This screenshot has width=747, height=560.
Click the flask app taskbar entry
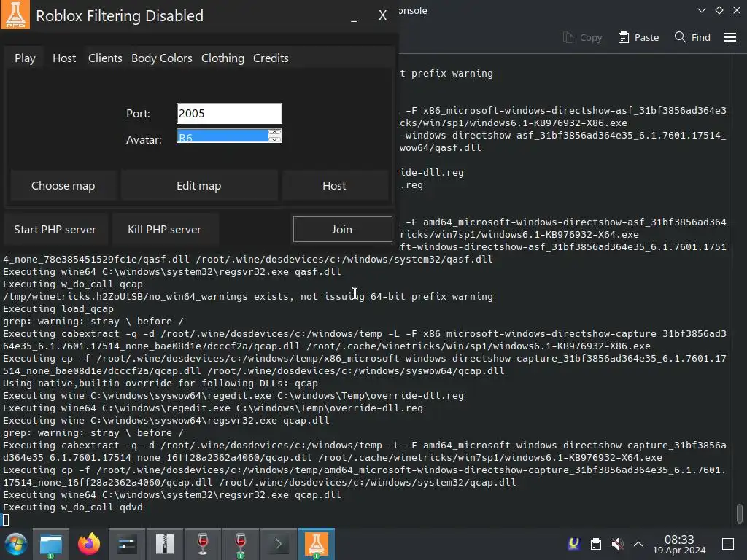click(x=317, y=544)
